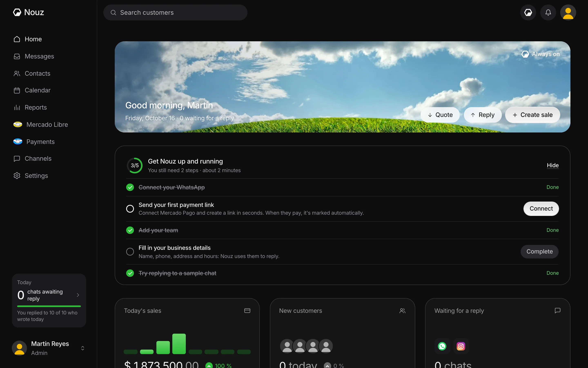588x368 pixels.
Task: Click the Send your first payment link title
Action: pos(176,205)
